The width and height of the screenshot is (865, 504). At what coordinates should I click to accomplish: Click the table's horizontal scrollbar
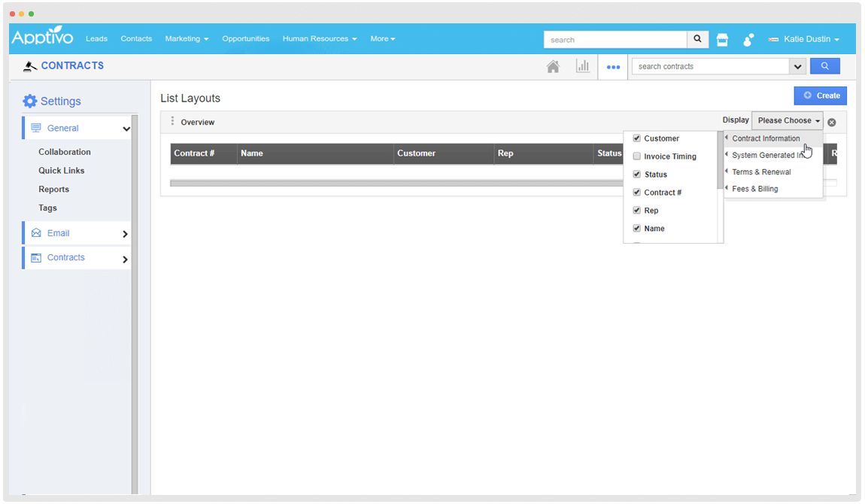391,183
